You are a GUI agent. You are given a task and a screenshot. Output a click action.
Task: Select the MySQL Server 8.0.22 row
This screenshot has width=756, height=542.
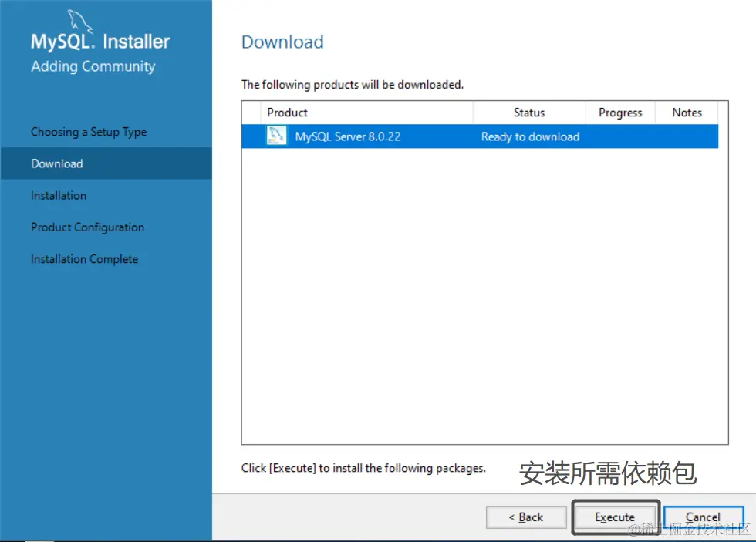[480, 136]
